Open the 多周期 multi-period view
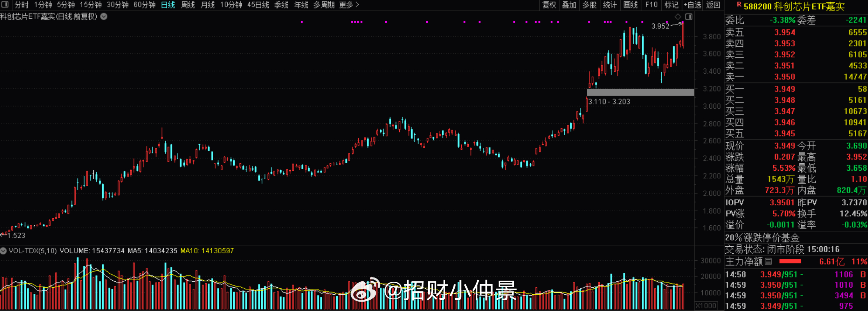This screenshot has width=868, height=311. point(324,5)
